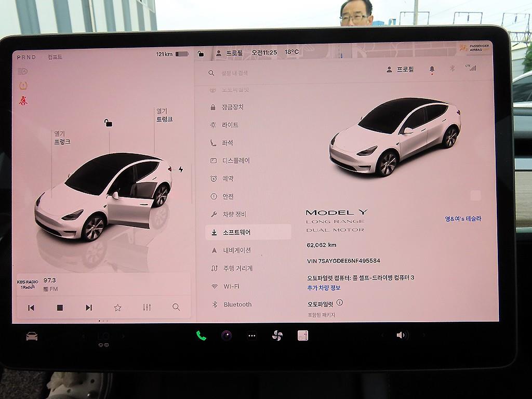Viewport: 532px width, 399px height.
Task: Select Bluetooth in the settings menu
Action: point(237,304)
